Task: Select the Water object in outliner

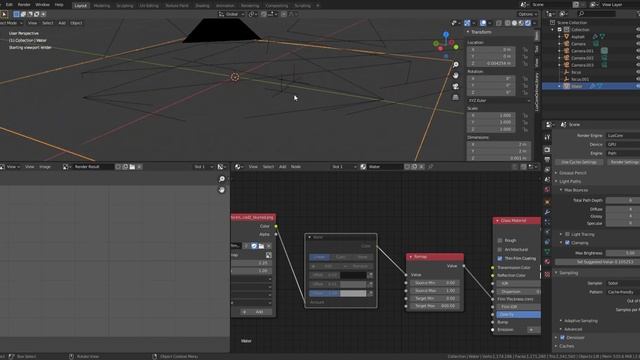Action: pyautogui.click(x=577, y=87)
